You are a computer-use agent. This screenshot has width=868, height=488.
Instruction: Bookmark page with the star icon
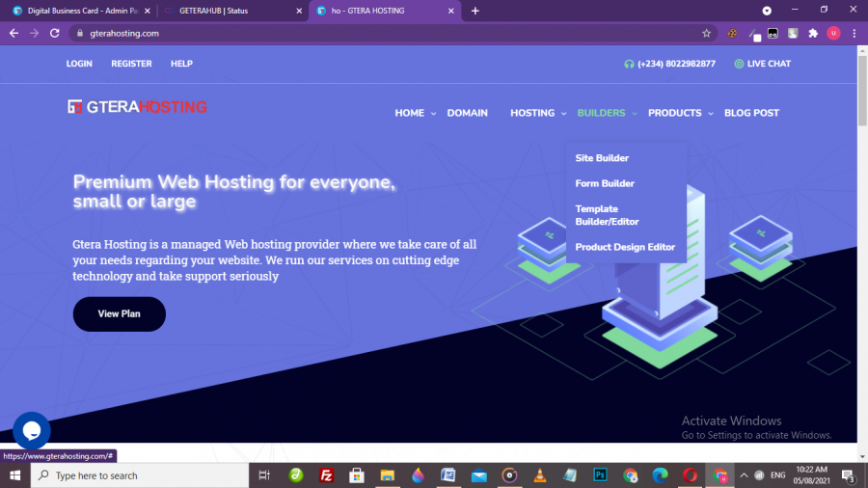706,33
